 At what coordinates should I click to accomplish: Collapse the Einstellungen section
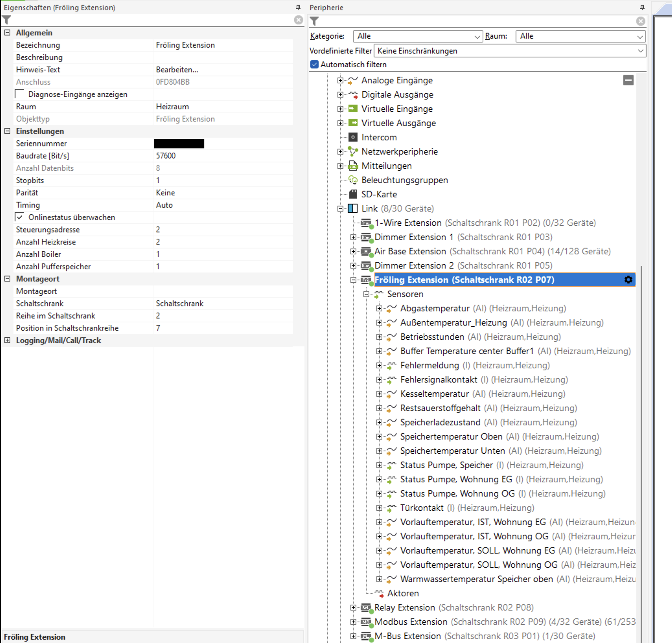(x=7, y=131)
